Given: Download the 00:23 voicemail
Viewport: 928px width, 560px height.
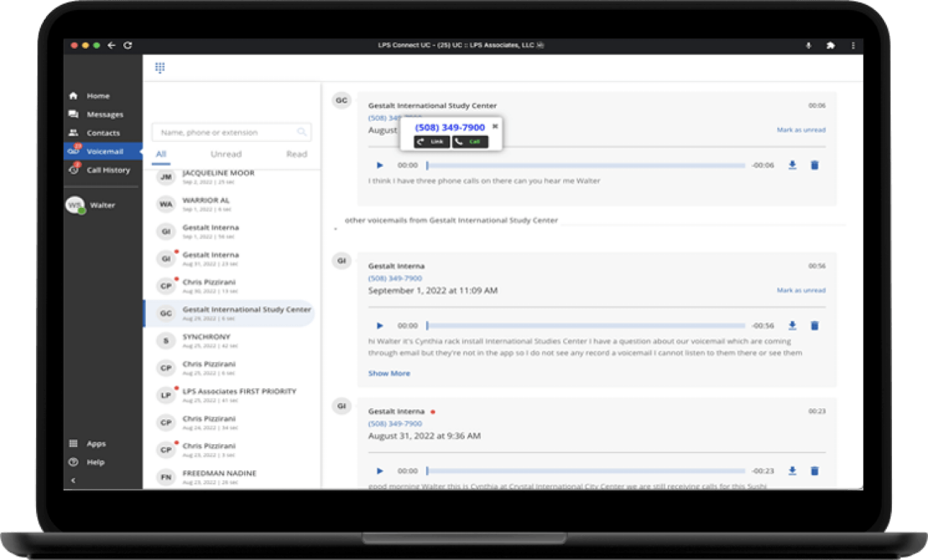Looking at the screenshot, I should (x=792, y=470).
